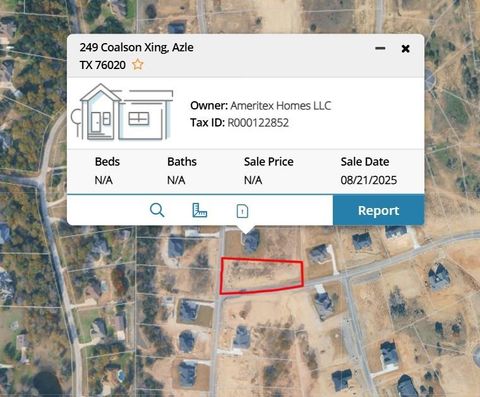Select the ruler measure tool icon
The height and width of the screenshot is (397, 480).
pos(200,210)
